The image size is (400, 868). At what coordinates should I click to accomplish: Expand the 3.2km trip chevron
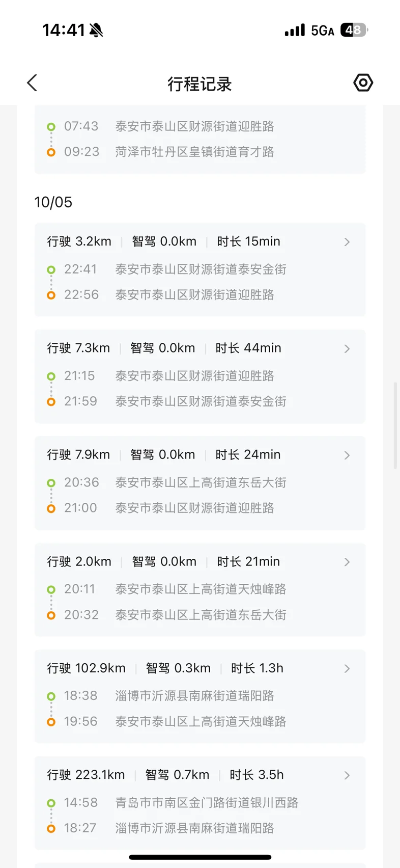(347, 242)
